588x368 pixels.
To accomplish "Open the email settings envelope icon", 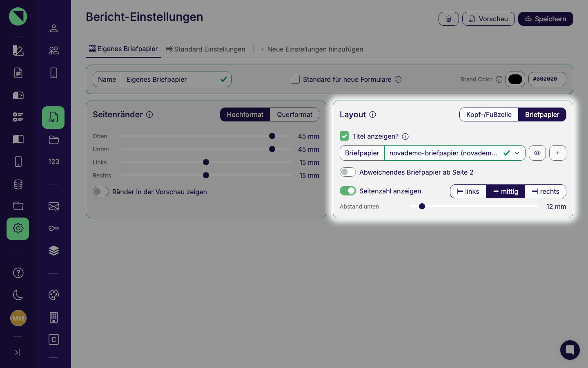I will click(x=53, y=206).
